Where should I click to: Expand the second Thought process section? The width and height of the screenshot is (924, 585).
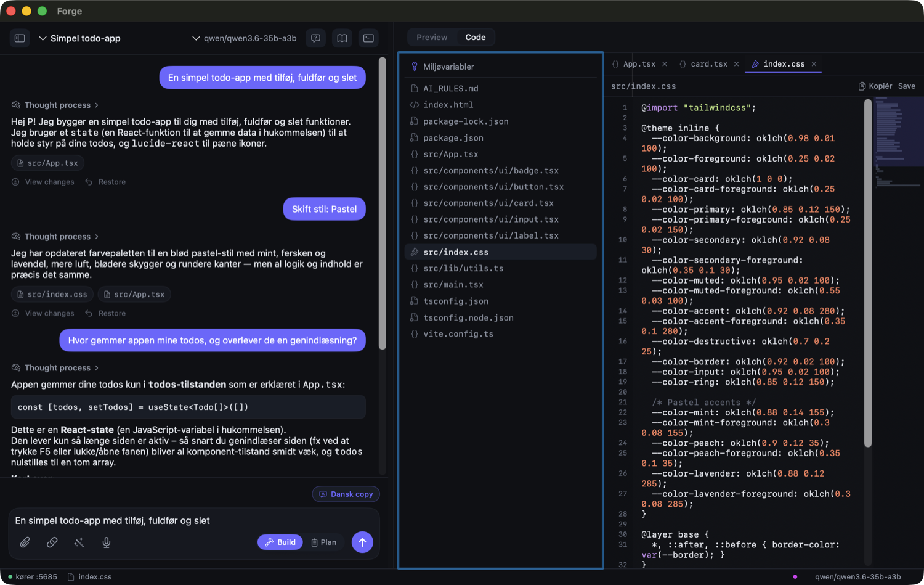pos(55,237)
